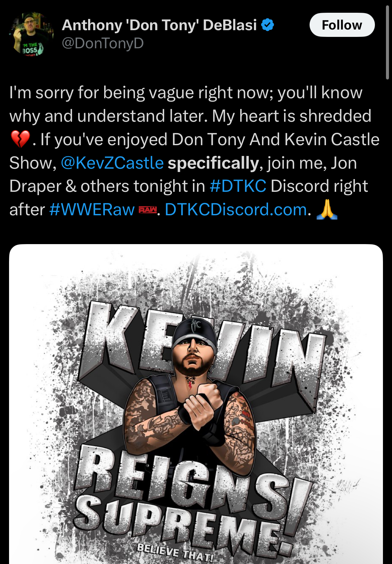Click the RAW logo hashtag emoji
392x564 pixels.
pos(147,210)
